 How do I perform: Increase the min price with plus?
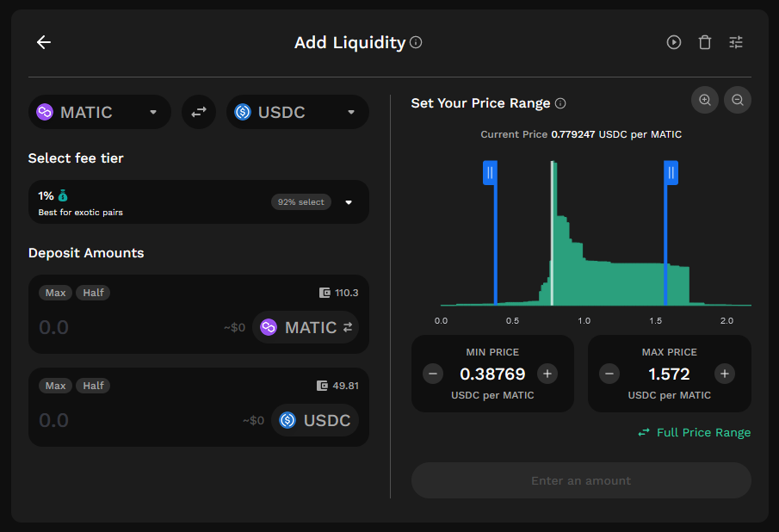coord(547,374)
